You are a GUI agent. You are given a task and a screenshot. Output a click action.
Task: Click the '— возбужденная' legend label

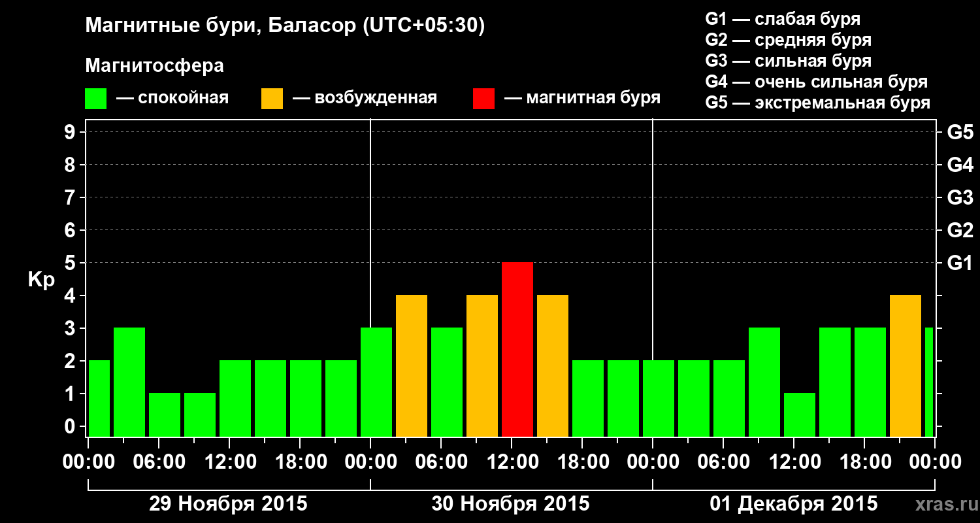point(365,99)
